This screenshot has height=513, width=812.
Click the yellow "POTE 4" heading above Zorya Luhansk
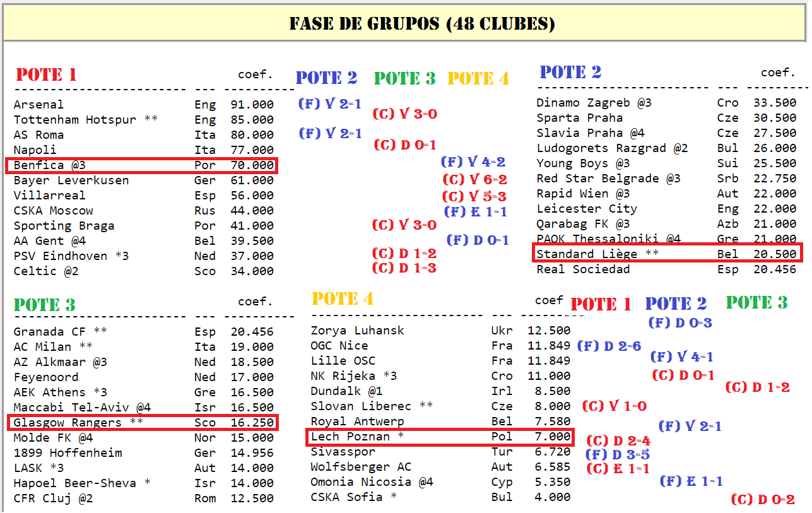point(343,298)
